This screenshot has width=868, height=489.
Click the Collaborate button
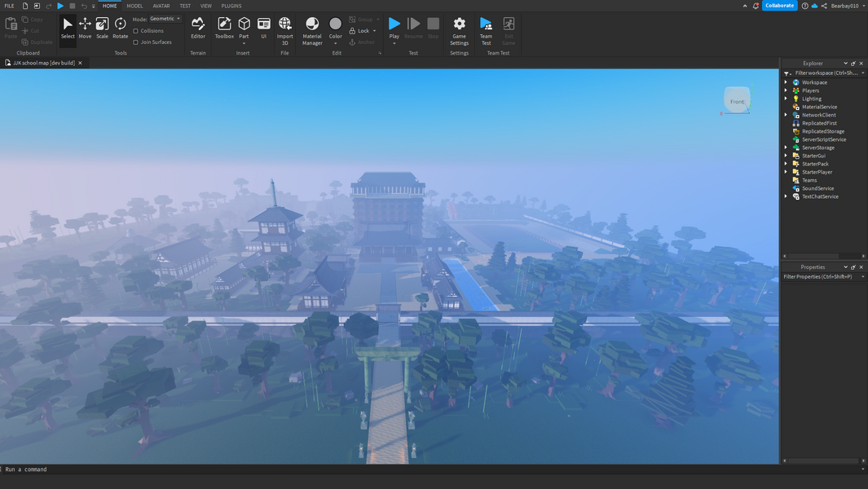(x=779, y=6)
